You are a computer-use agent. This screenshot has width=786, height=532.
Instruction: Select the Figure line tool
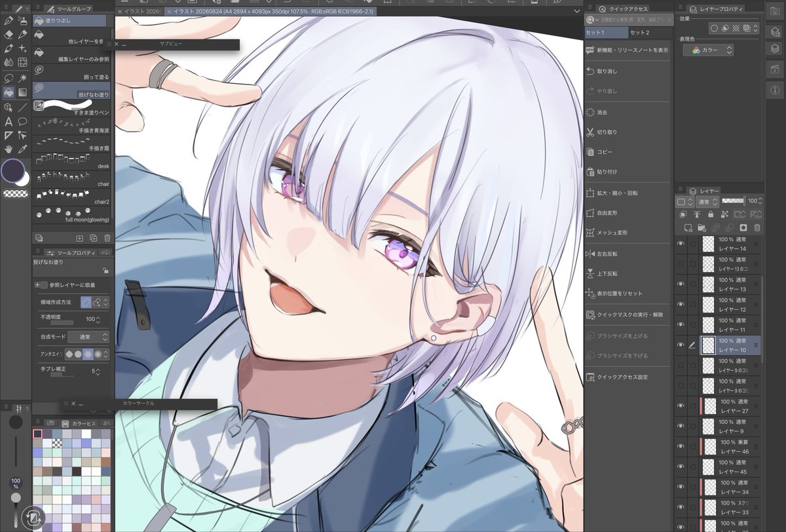22,107
